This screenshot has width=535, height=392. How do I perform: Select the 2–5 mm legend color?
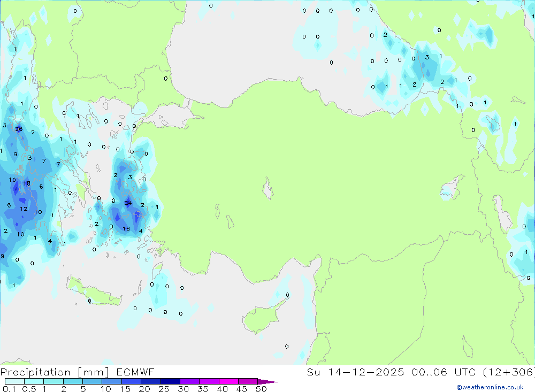[73, 381]
